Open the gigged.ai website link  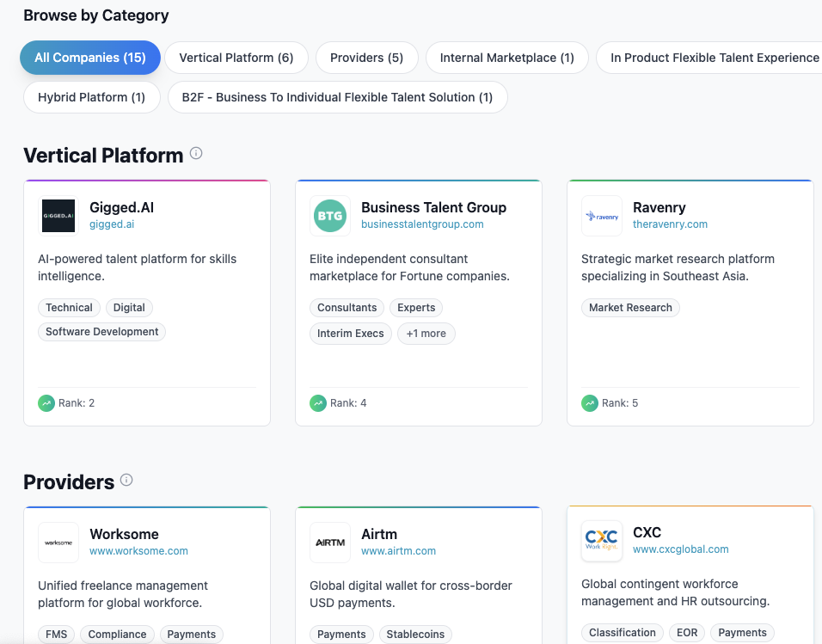[x=112, y=224]
